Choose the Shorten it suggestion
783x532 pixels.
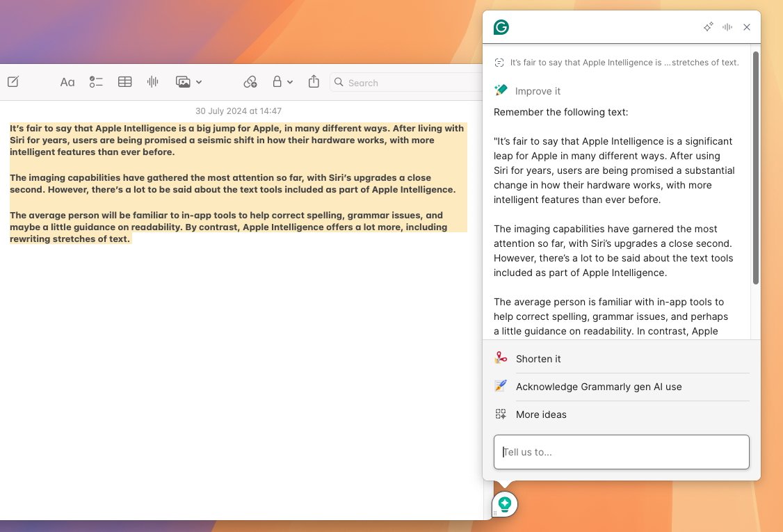(x=621, y=359)
